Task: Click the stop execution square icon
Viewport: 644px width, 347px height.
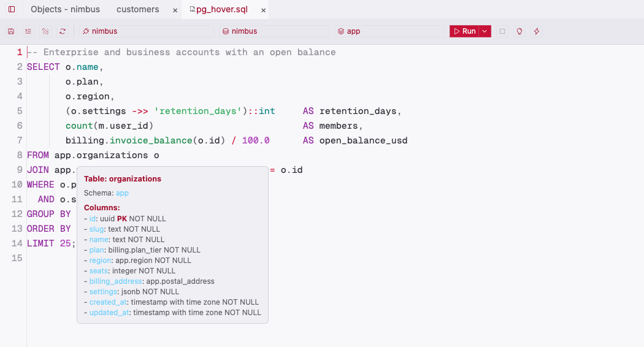Action: [x=502, y=31]
